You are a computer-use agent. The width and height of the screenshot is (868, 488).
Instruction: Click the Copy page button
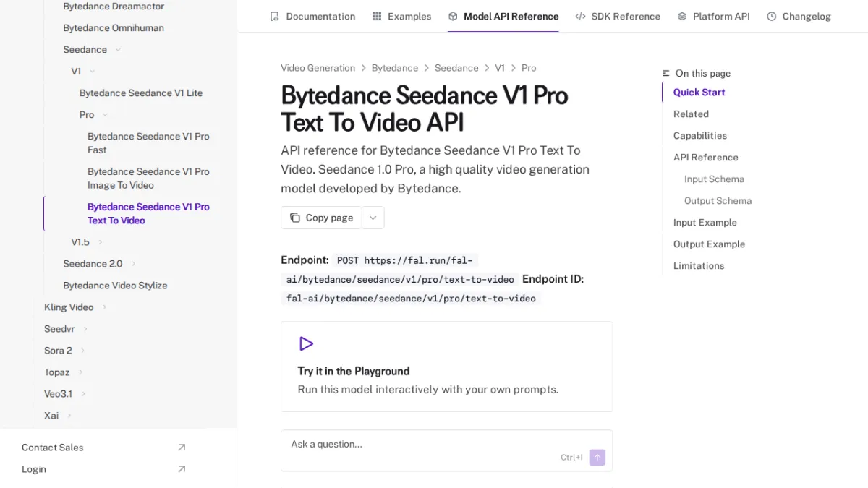pos(321,218)
